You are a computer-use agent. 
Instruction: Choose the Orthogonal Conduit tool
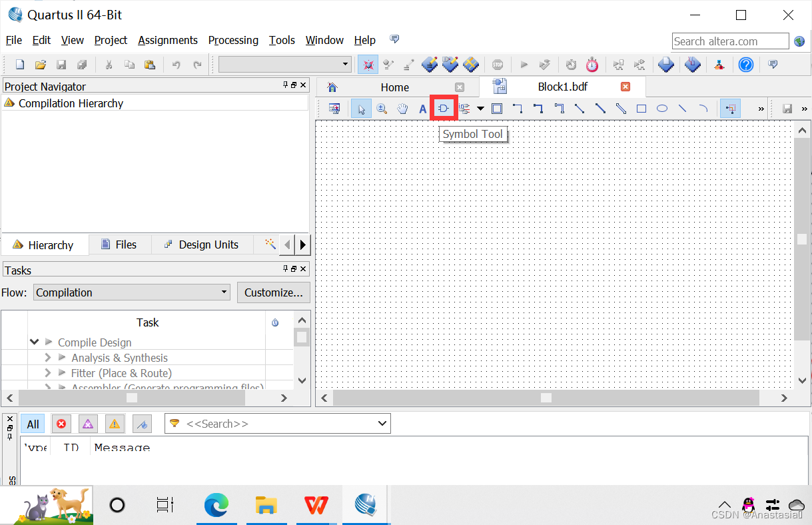(x=560, y=109)
